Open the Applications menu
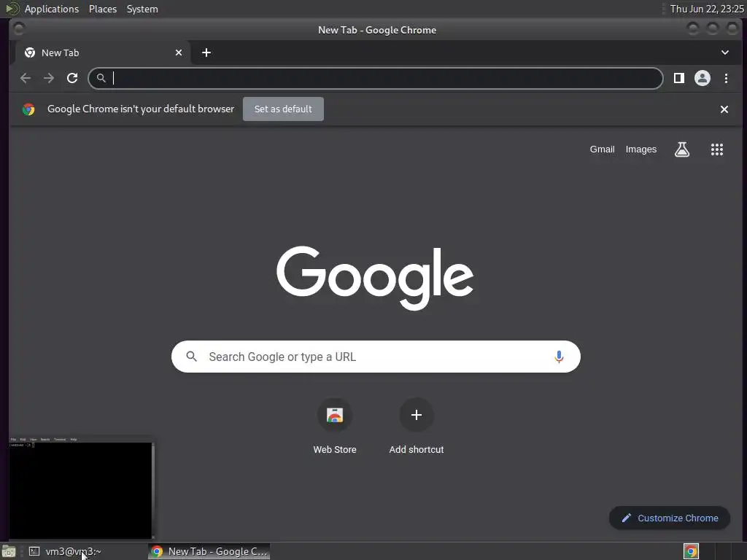 point(52,9)
